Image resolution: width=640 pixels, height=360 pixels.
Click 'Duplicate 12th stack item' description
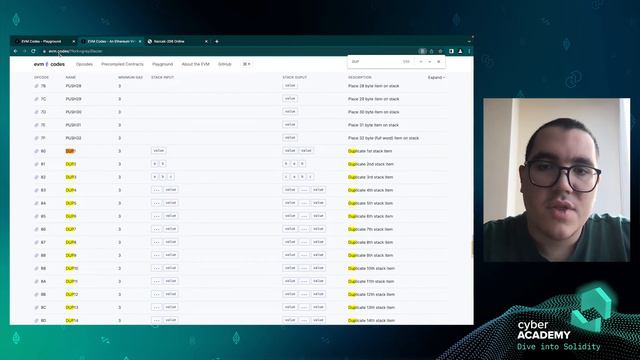(x=371, y=295)
